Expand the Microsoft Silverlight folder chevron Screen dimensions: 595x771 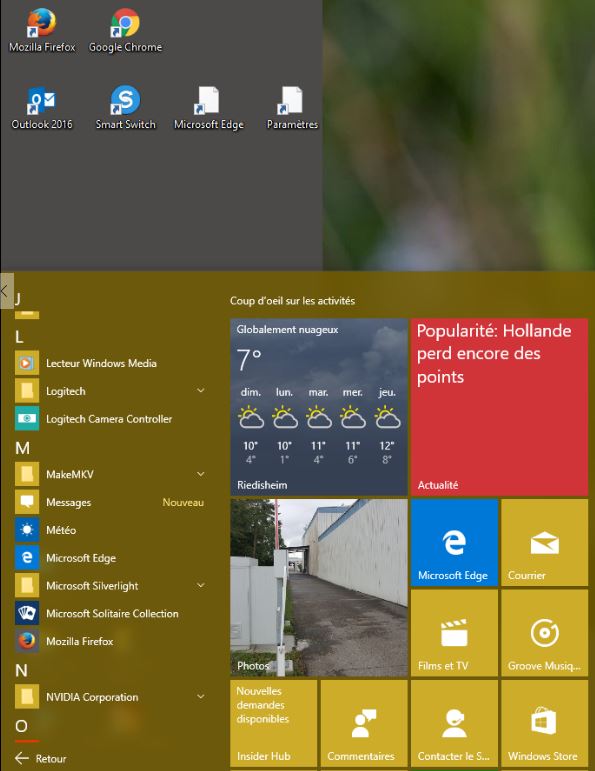coord(201,585)
